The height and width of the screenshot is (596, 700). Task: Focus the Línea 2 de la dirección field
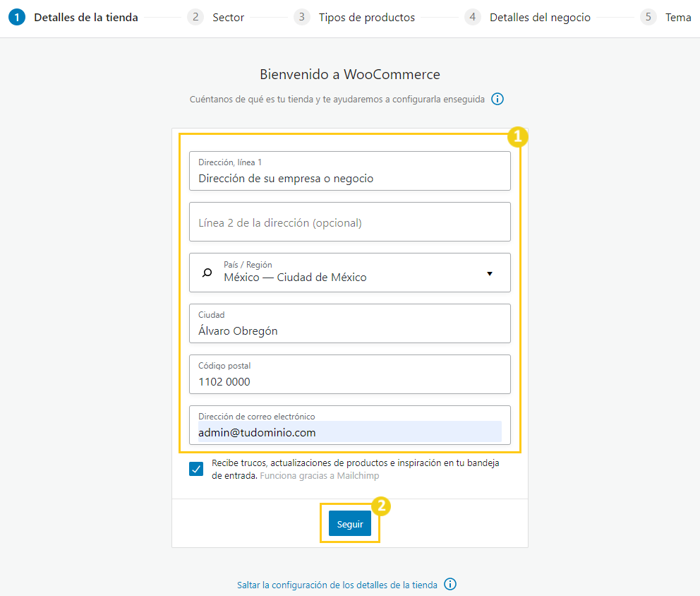click(349, 222)
